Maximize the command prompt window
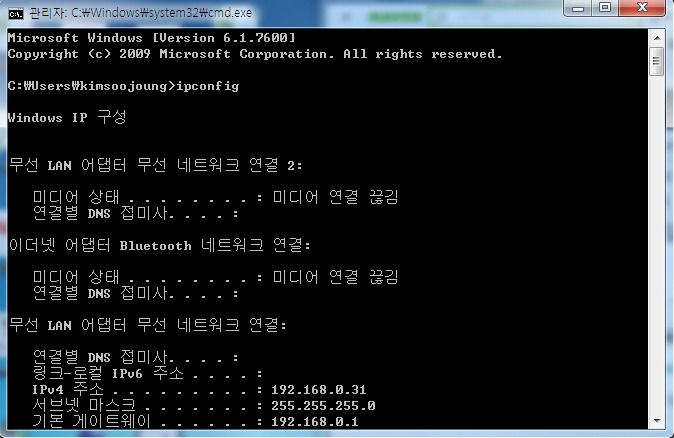 coord(605,9)
